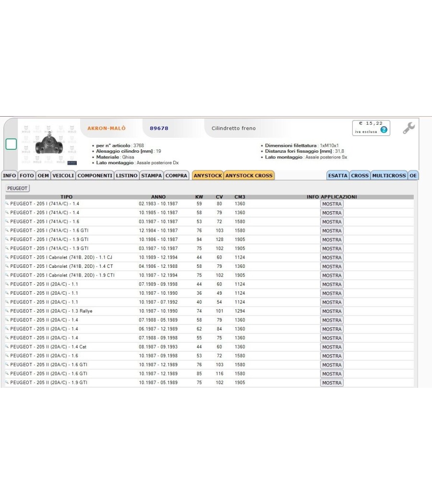
Task: Click magnifier icon for 205 II 1.4 58 kW row
Action: (7, 320)
